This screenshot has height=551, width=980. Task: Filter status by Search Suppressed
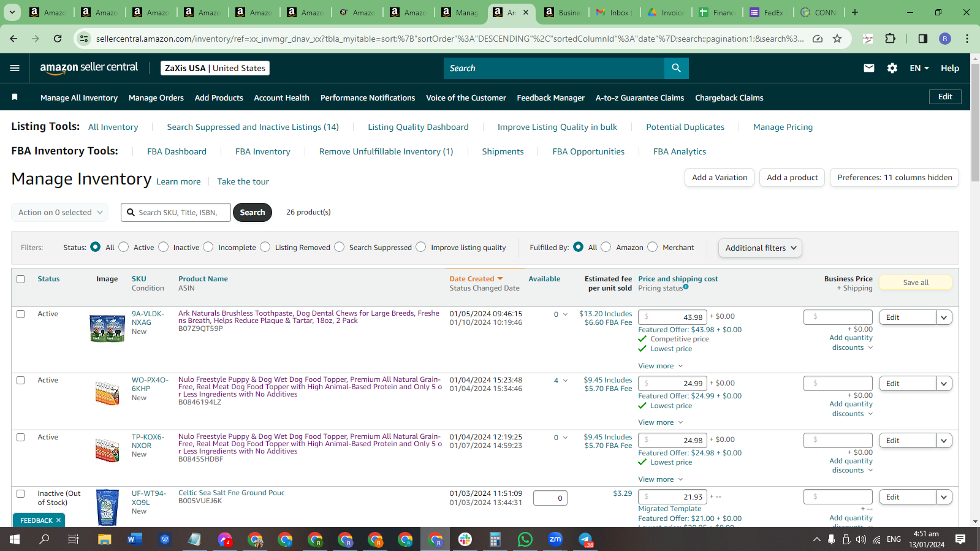[340, 247]
